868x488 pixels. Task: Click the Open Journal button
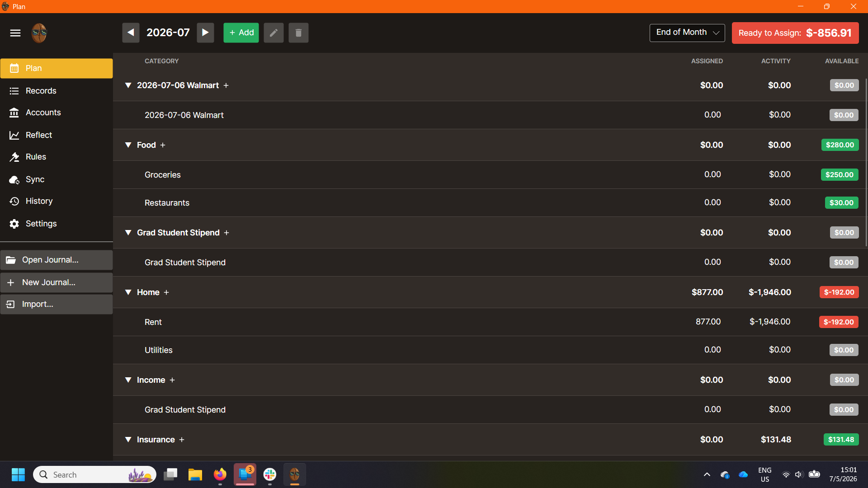[57, 260]
